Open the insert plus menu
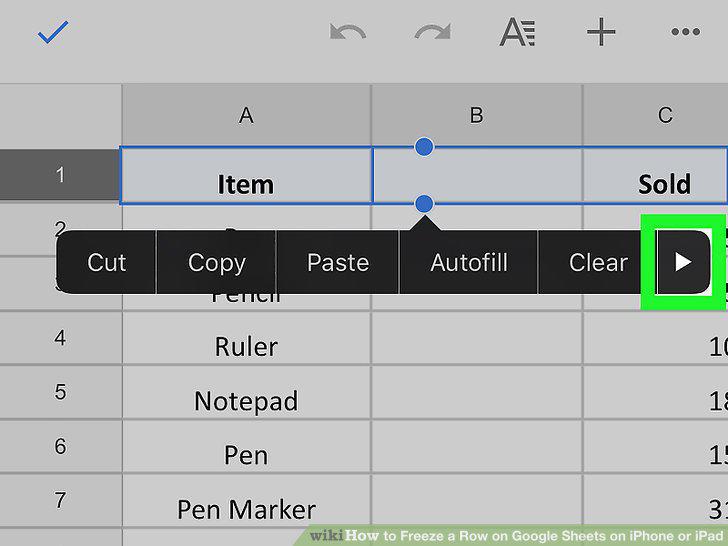The width and height of the screenshot is (728, 546). click(601, 32)
